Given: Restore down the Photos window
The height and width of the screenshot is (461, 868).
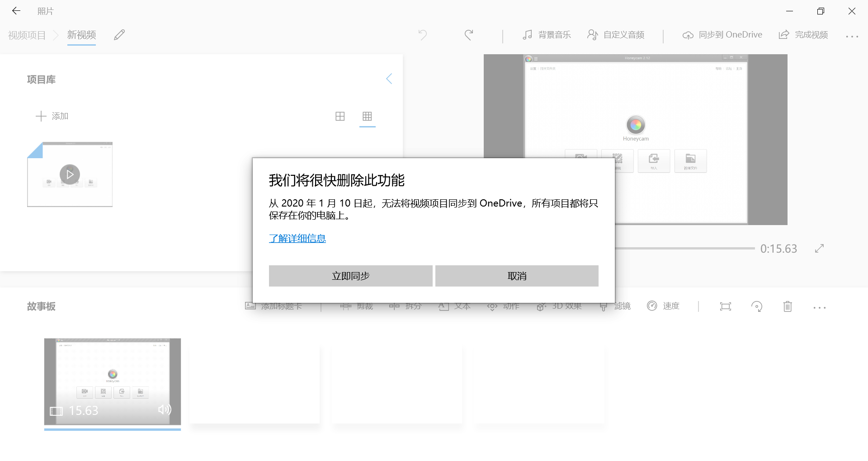Looking at the screenshot, I should (x=821, y=11).
